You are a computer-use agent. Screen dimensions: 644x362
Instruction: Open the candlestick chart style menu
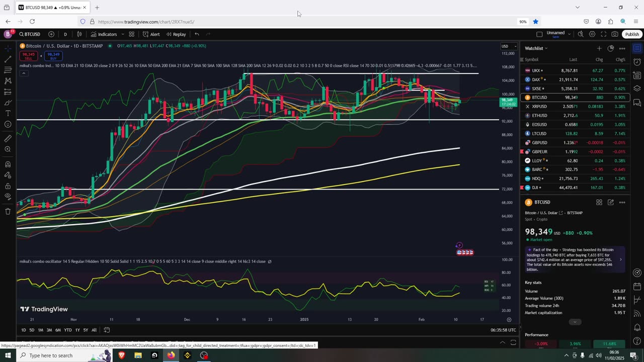(79, 34)
